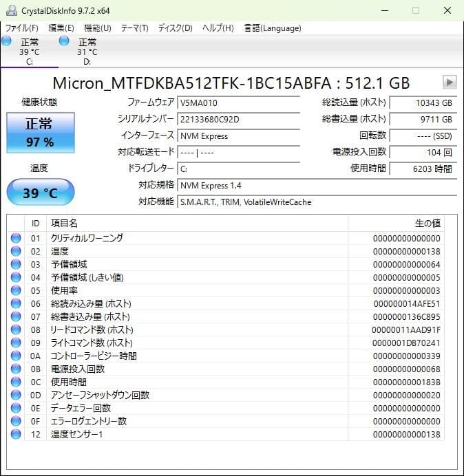
Task: Click status orb for 総読み込み量 (ホスト) row
Action: click(16, 303)
